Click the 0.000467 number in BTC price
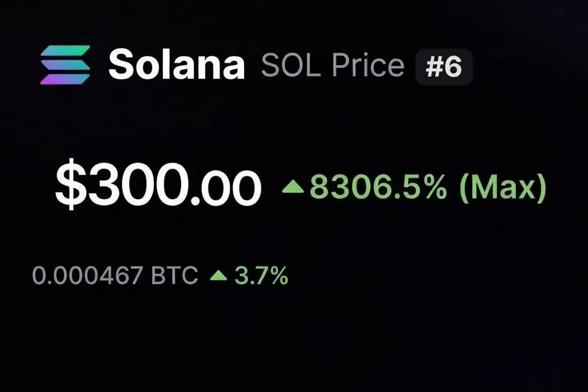The image size is (588, 392). tap(87, 276)
